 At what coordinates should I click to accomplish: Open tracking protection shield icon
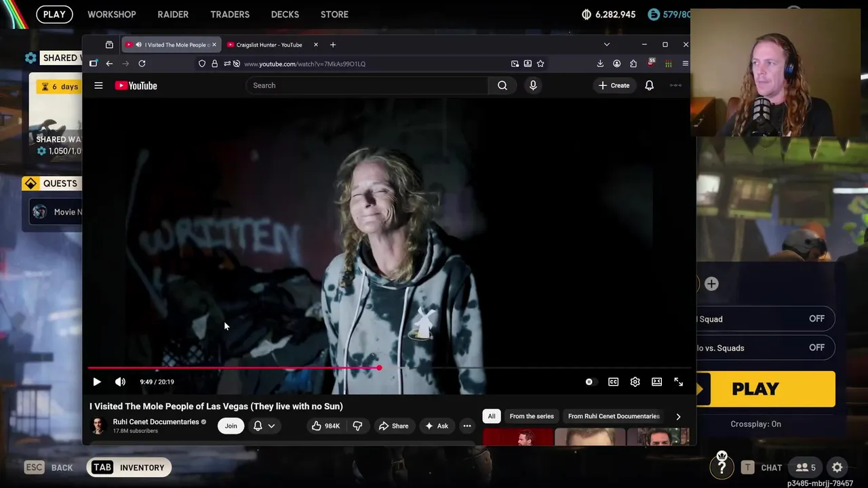coord(201,64)
